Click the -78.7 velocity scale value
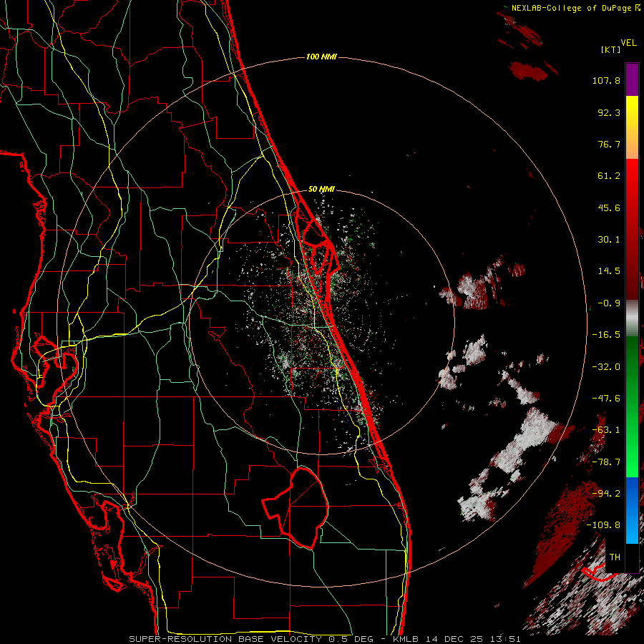 [x=606, y=462]
